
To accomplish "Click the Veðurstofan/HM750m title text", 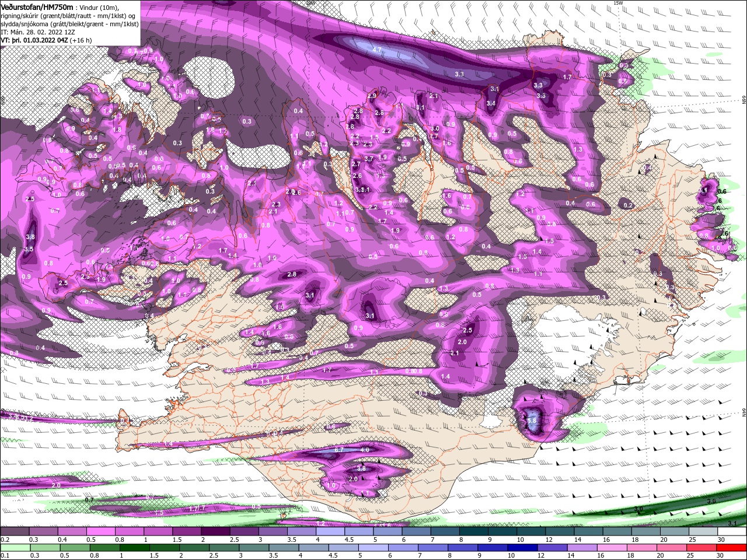I will coord(37,7).
